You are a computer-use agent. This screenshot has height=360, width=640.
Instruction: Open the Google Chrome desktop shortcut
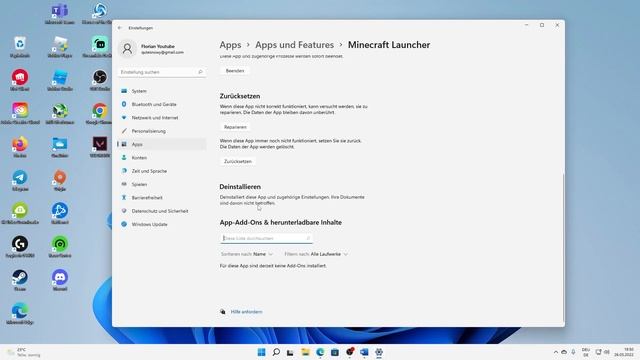[100, 114]
